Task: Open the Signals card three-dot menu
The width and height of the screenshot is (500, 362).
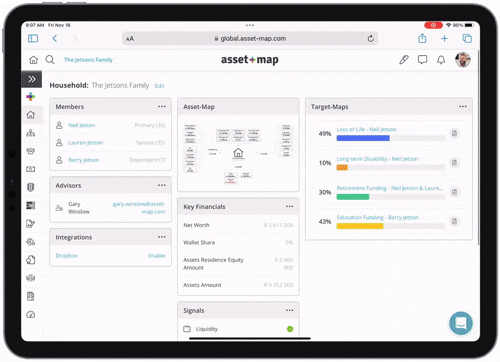Action: pos(289,310)
